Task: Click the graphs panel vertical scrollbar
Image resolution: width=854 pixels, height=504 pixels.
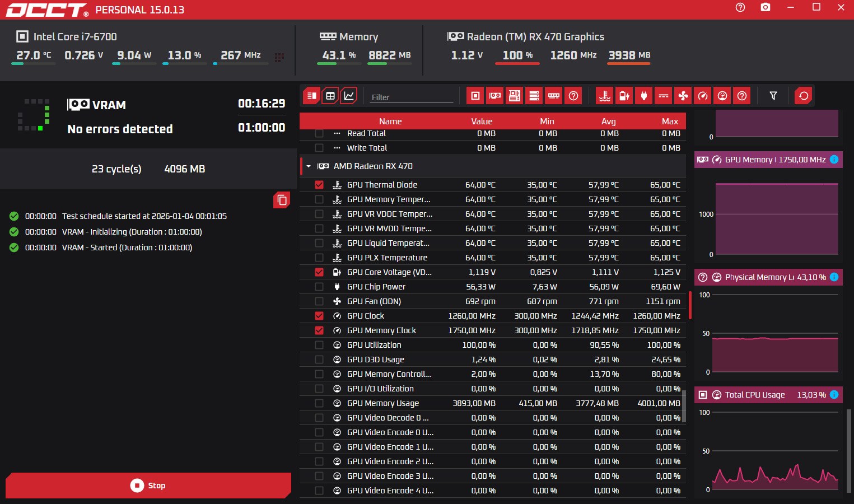Action: (850, 451)
